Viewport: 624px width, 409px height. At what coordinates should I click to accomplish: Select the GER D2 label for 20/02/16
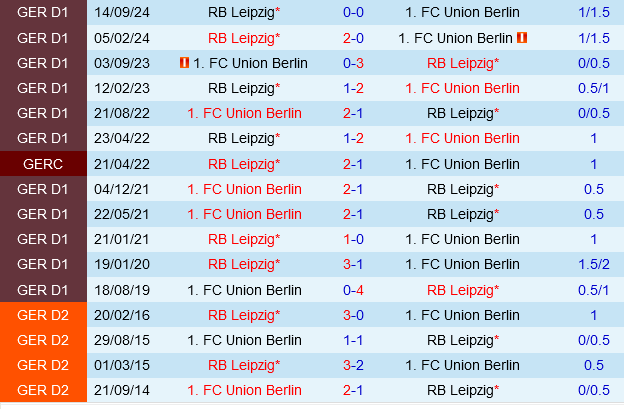pyautogui.click(x=43, y=315)
